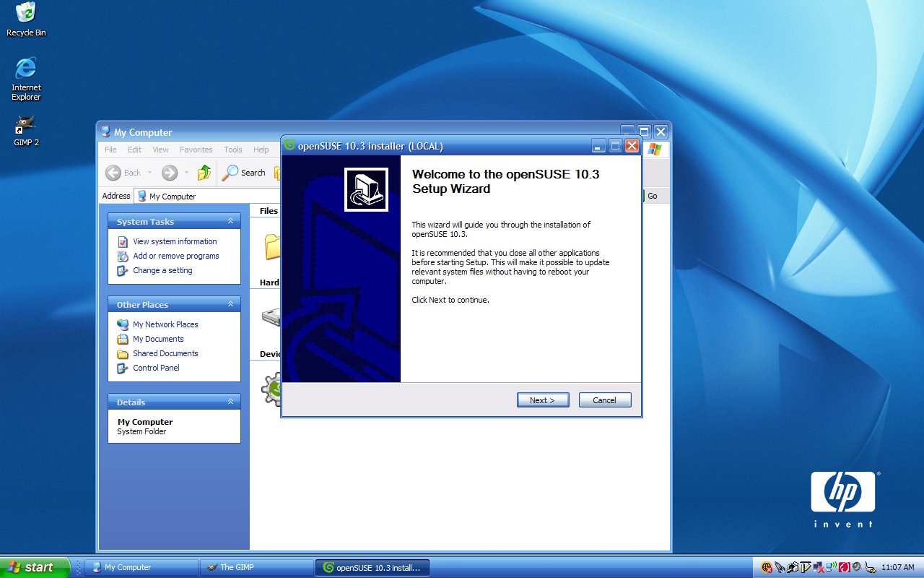Screen dimensions: 924x578
Task: Click the My Computer address bar field
Action: coord(206,196)
